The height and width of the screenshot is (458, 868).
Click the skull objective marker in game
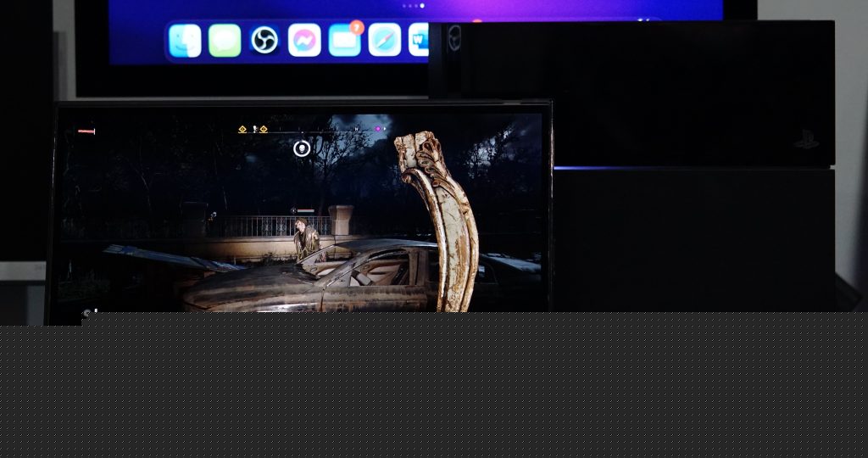click(301, 149)
